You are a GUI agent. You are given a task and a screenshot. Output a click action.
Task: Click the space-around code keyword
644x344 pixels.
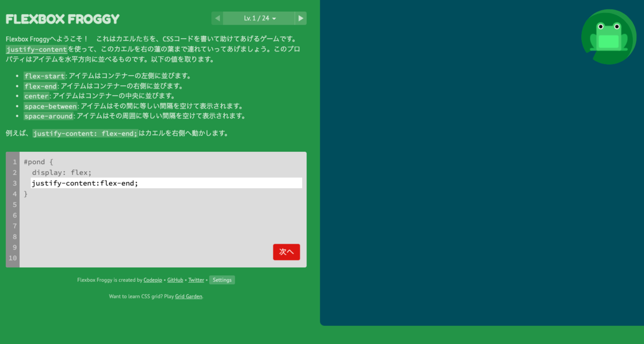tap(48, 116)
